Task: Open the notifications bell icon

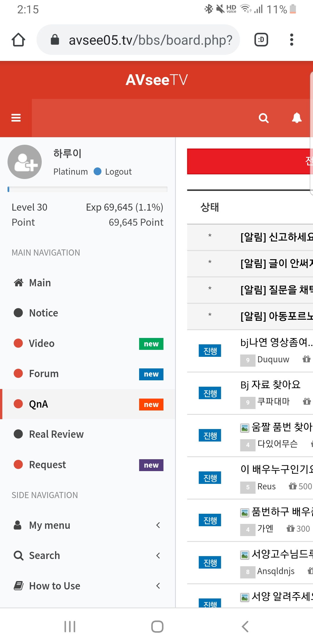Action: (x=297, y=118)
